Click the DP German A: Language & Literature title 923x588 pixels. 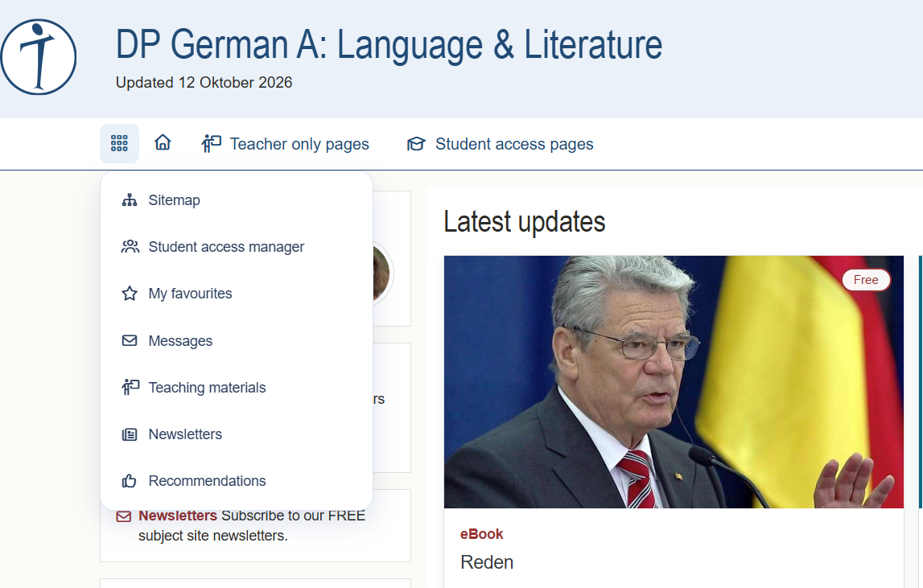coord(389,45)
